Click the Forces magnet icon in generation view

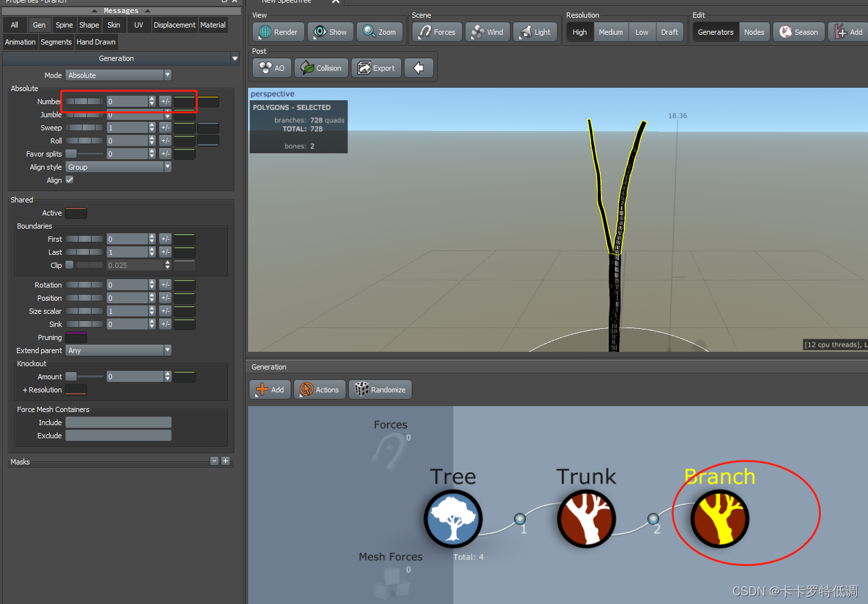(390, 451)
